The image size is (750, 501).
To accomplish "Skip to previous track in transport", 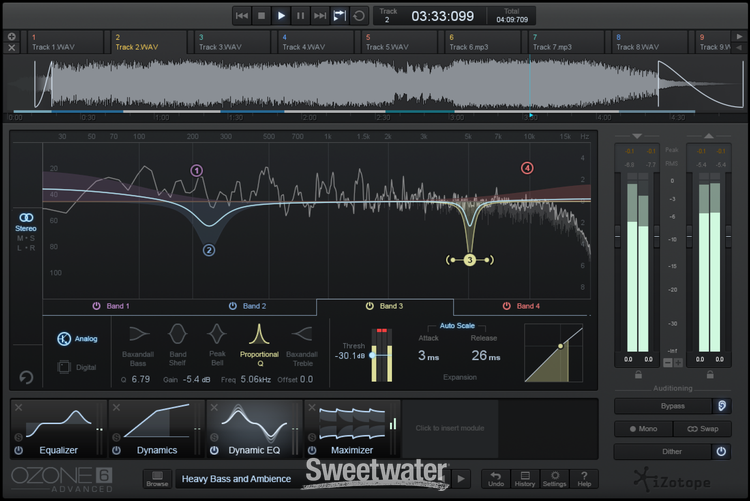I will coord(242,16).
